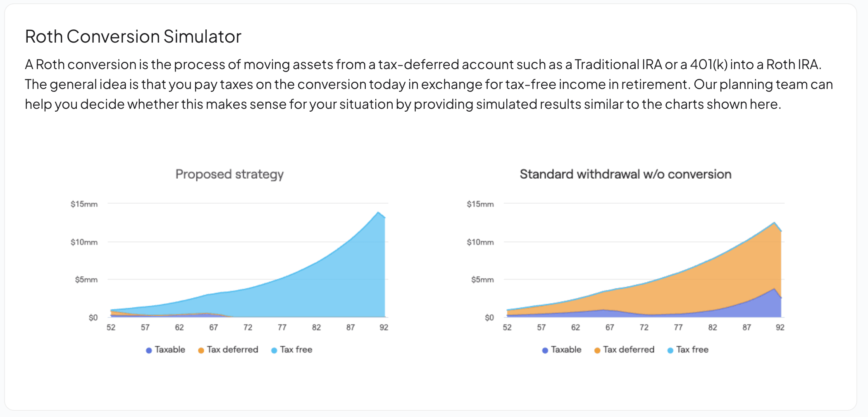Image resolution: width=868 pixels, height=417 pixels.
Task: Click the Standard withdrawal w/o conversion title
Action: [625, 174]
